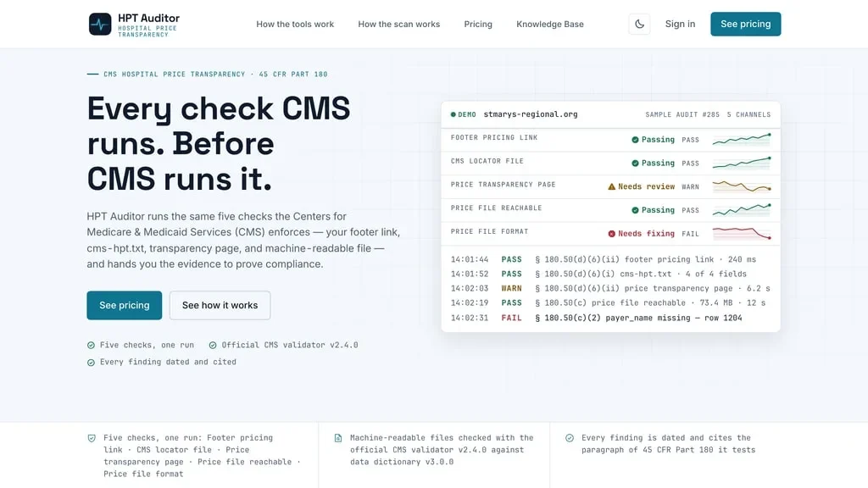Screen dimensions: 868x488
Task: Click green check icon on CMS Locator File row
Action: (635, 164)
